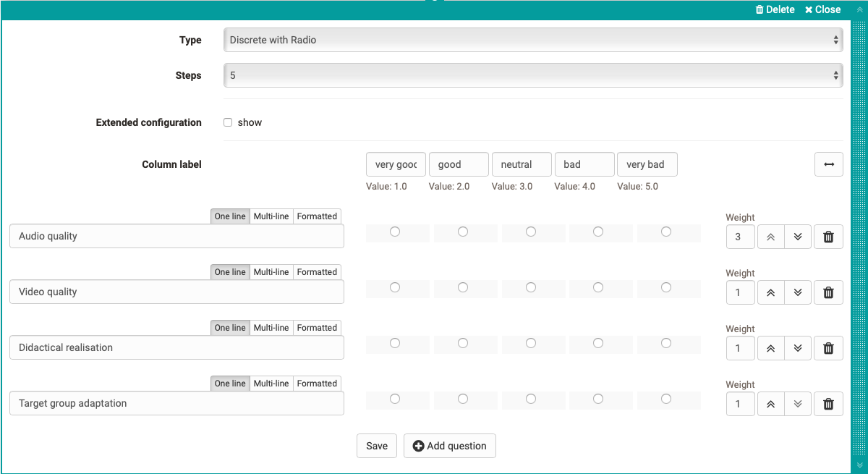868x474 pixels.
Task: Move Target group adaptation question down
Action: tap(798, 403)
